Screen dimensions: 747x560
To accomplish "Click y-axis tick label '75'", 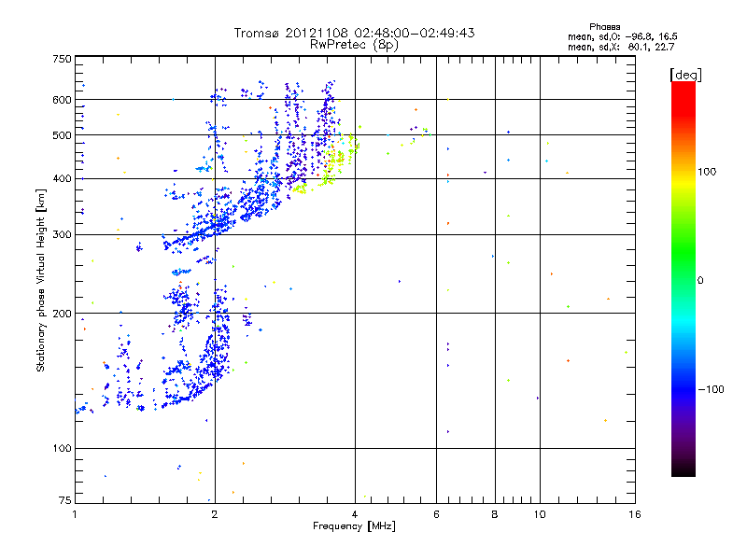I will pyautogui.click(x=65, y=500).
